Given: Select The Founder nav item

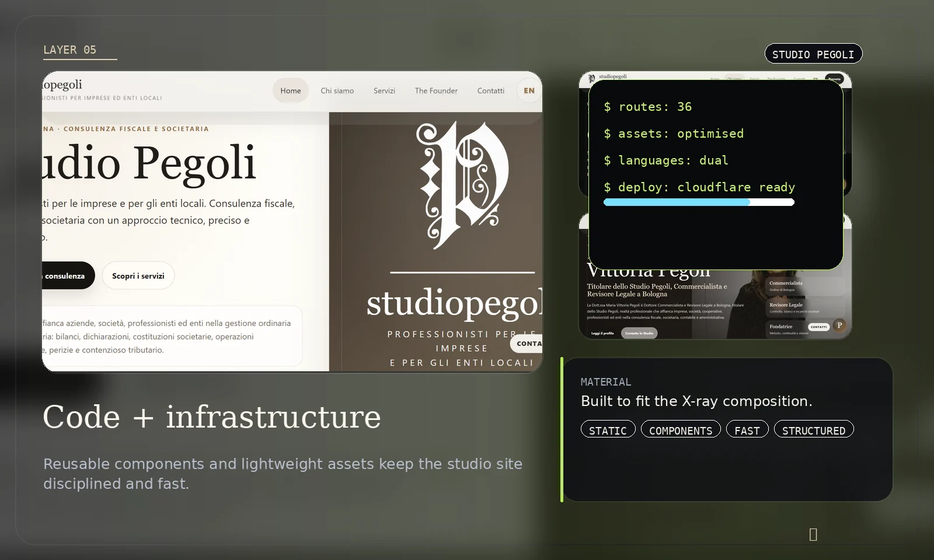Looking at the screenshot, I should point(436,90).
